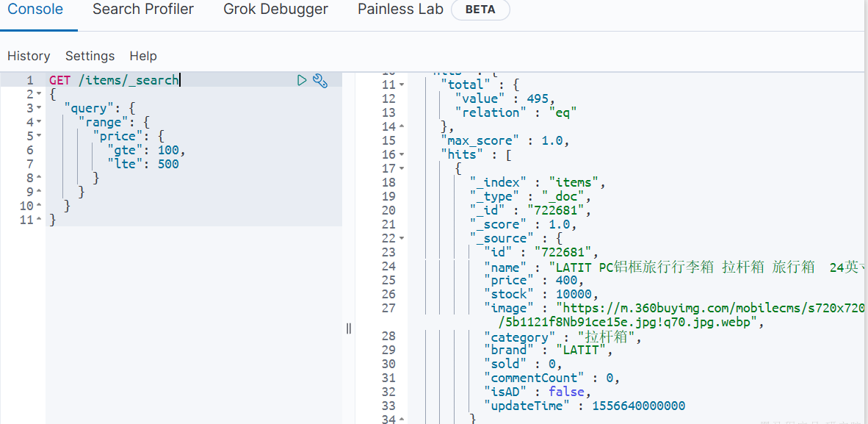Image resolution: width=868 pixels, height=424 pixels.
Task: Click the "_id" : "722681" line
Action: 531,211
